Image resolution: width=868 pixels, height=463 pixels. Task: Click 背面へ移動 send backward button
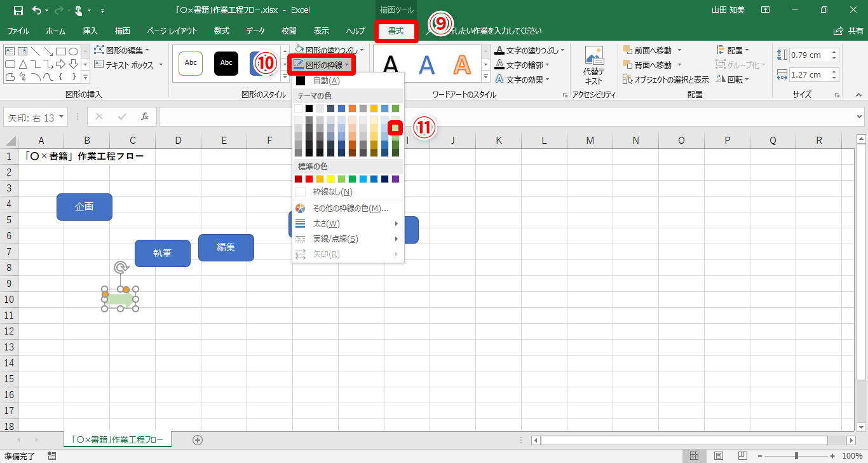(652, 65)
